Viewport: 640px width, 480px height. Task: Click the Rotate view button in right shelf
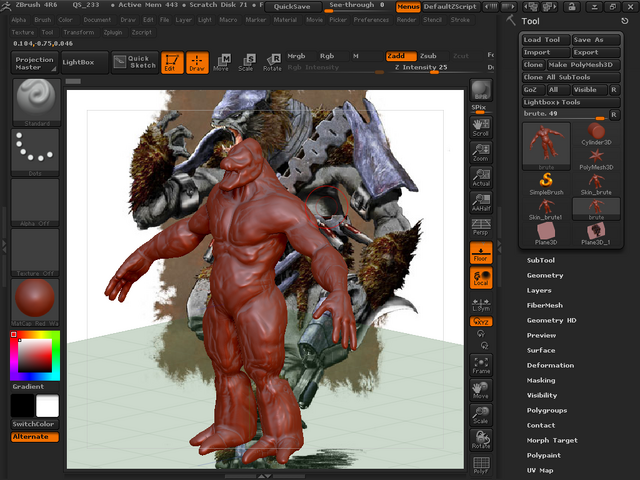pyautogui.click(x=481, y=440)
